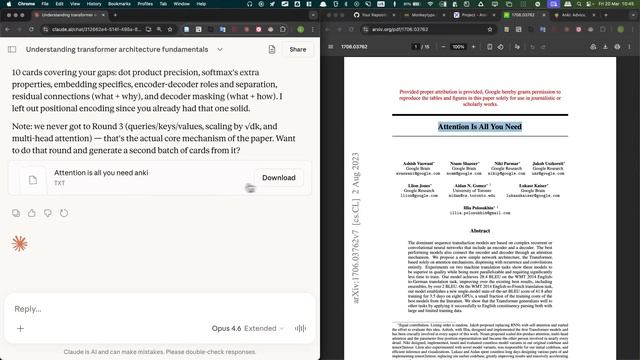Switch to the Understanding transformer tab
The image size is (640, 360).
(69, 15)
